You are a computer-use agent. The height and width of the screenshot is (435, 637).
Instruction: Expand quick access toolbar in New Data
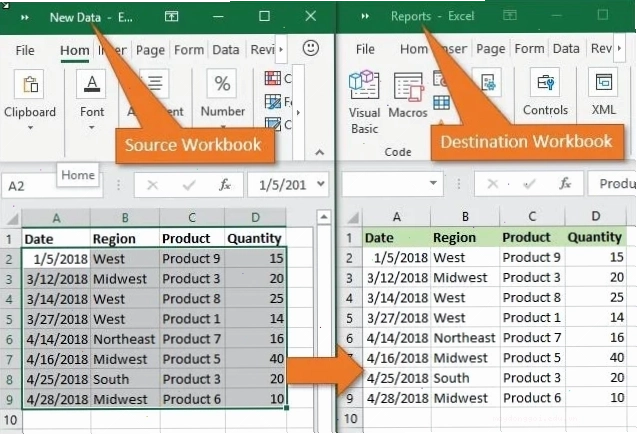[25, 17]
